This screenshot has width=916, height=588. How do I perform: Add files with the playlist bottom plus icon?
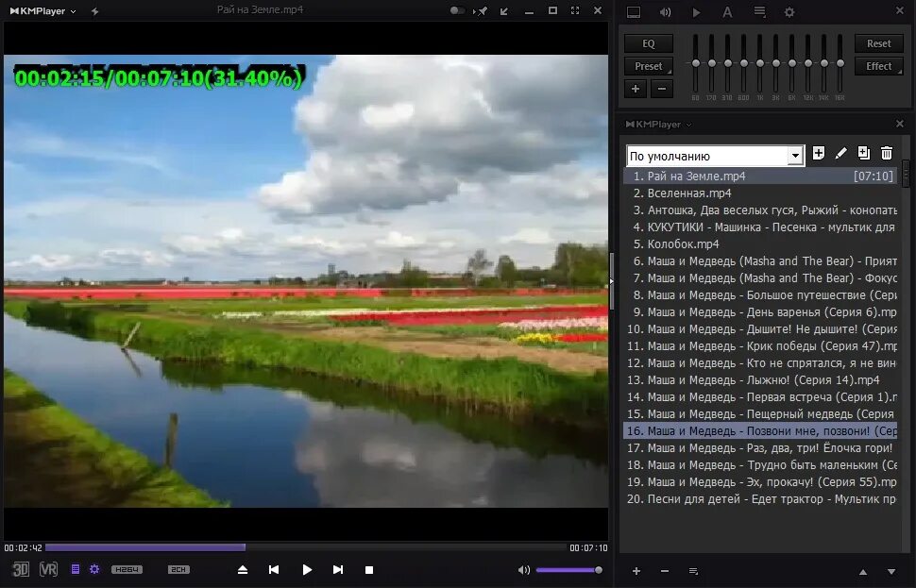tap(636, 571)
